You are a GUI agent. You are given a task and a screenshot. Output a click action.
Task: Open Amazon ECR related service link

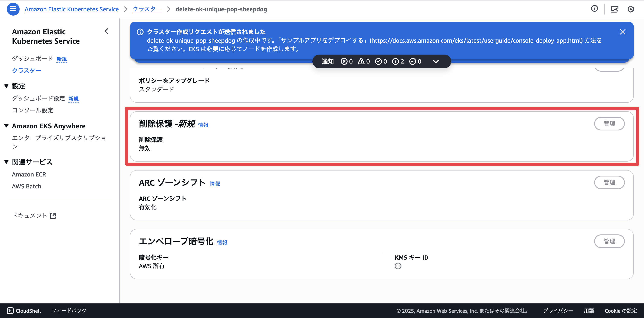pyautogui.click(x=29, y=174)
